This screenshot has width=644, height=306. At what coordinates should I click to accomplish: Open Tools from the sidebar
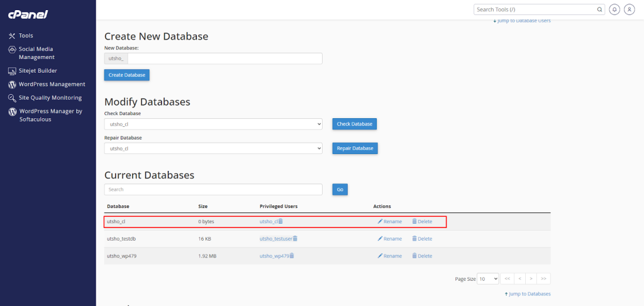pos(25,36)
